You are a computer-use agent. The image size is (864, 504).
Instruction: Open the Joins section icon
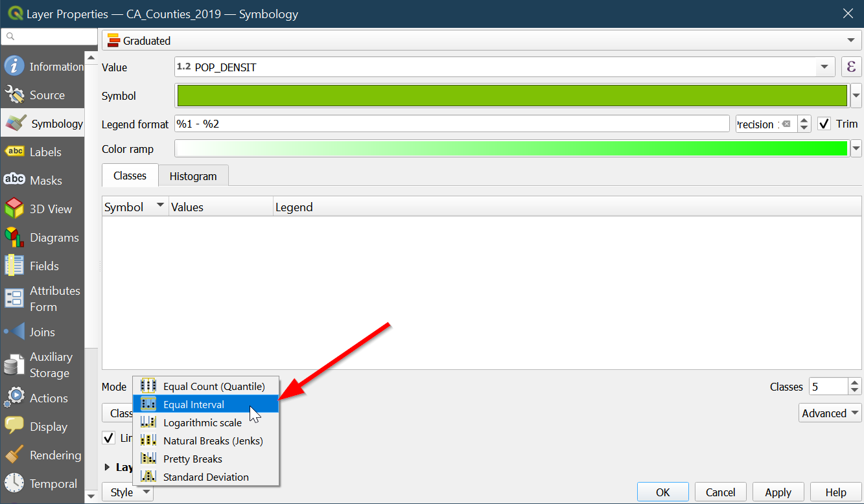coord(14,332)
